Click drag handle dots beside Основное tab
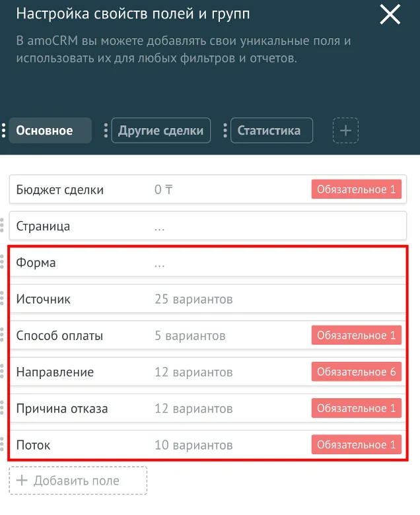 tap(3, 130)
